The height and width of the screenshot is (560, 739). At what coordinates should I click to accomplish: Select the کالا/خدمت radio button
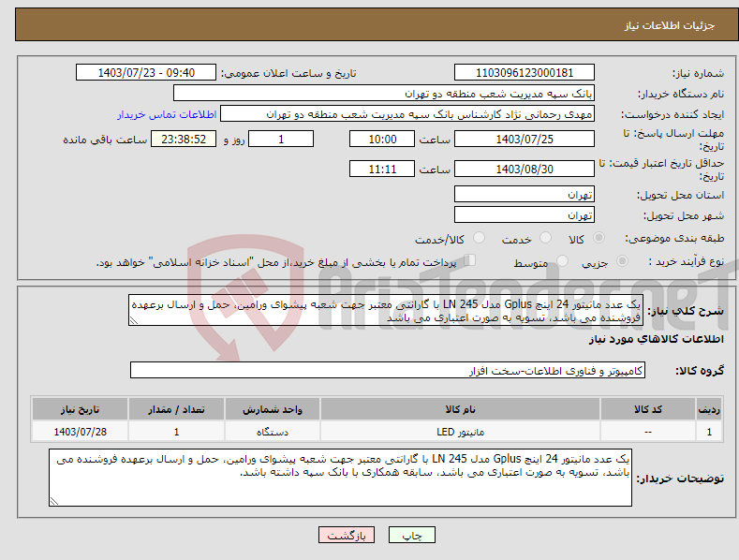(x=479, y=238)
